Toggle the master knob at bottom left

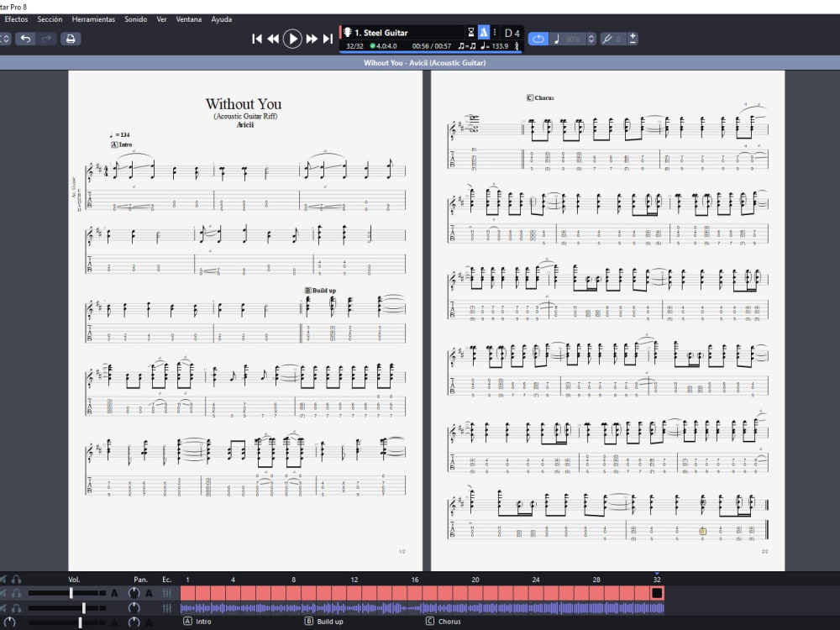(9, 622)
